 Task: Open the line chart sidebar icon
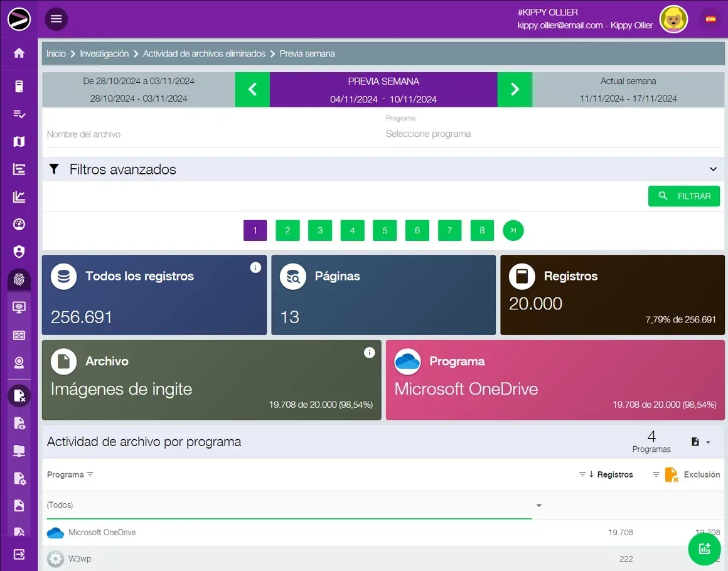click(x=19, y=197)
